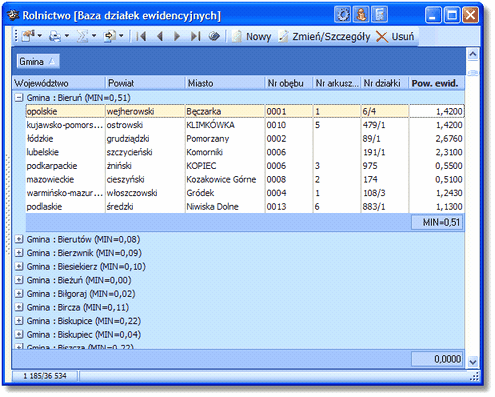The image size is (495, 397).
Task: Click the calculator icon in the title bar
Action: [x=380, y=15]
